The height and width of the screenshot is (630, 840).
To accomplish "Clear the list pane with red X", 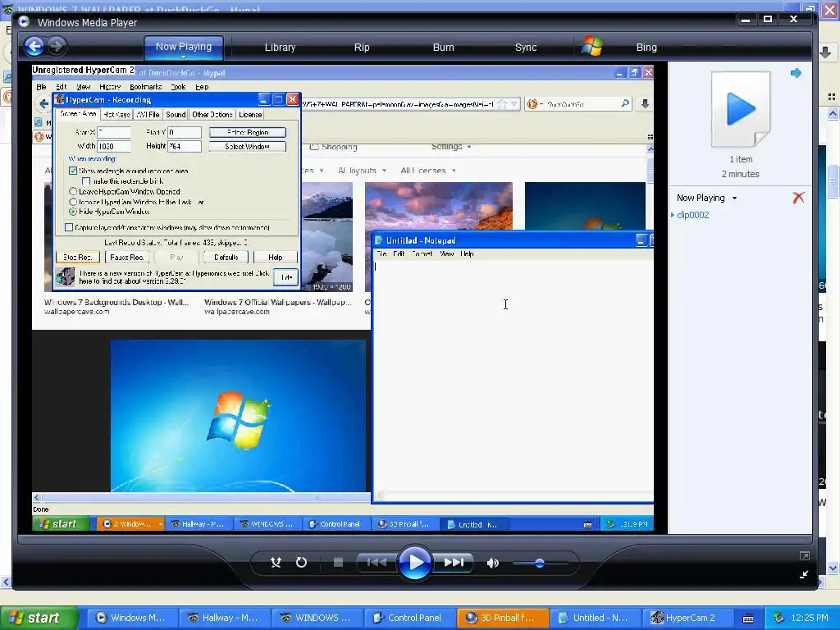I will click(x=798, y=198).
